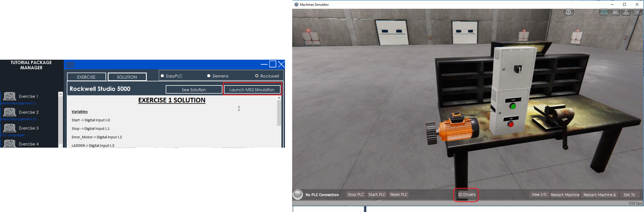The width and height of the screenshot is (644, 212).
Task: Click the Rockwell Studio 5000 title
Action: tap(100, 89)
